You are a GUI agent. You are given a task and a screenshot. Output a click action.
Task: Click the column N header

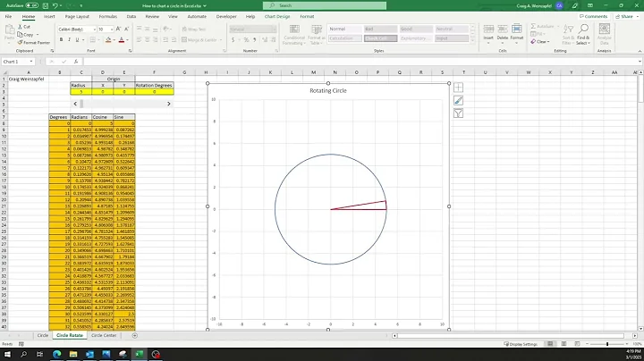(335, 72)
